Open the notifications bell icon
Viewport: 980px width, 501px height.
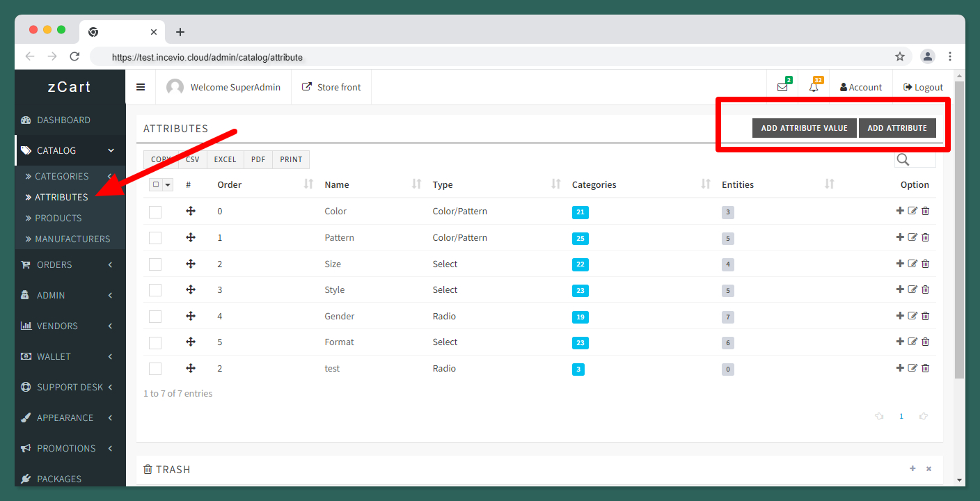(814, 87)
